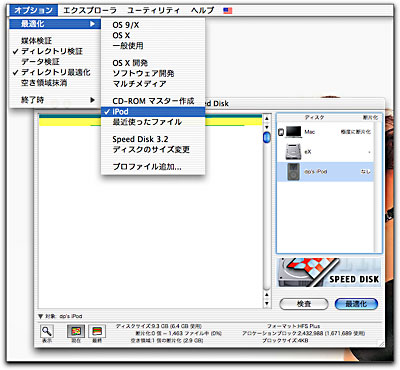Expand the 最適化 submenu
Viewport: 400px width, 370px height.
(55, 24)
